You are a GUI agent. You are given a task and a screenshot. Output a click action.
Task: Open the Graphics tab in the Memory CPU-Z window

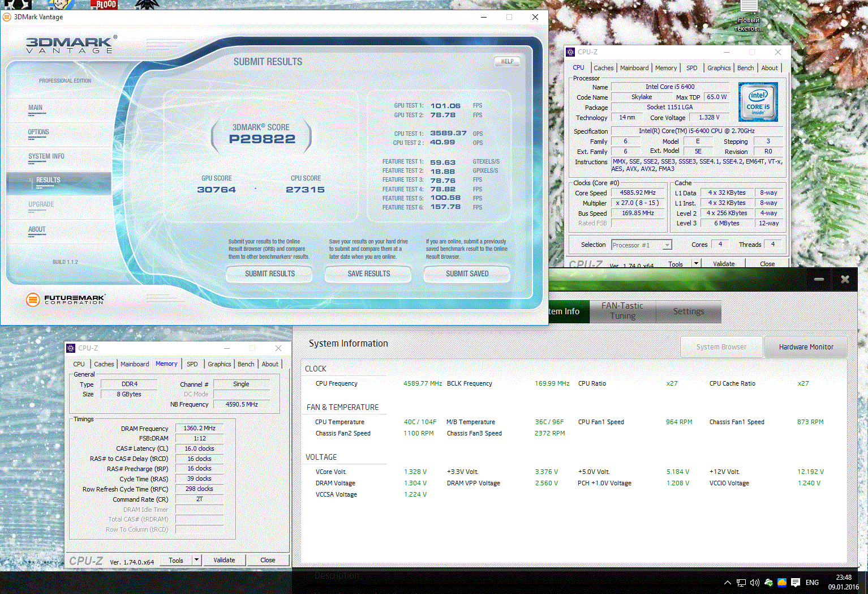tap(220, 364)
